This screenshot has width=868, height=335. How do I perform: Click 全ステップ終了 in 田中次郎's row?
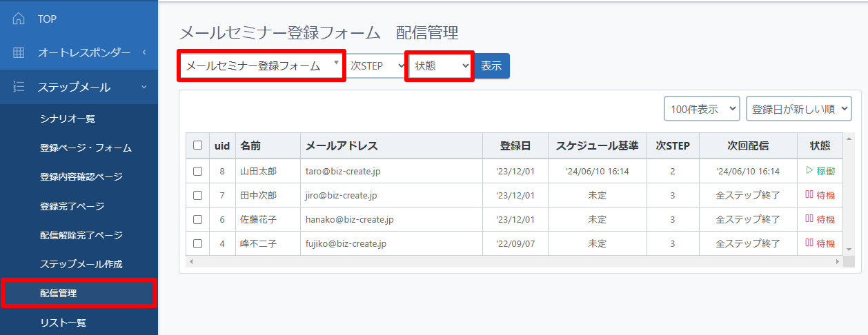tap(748, 195)
